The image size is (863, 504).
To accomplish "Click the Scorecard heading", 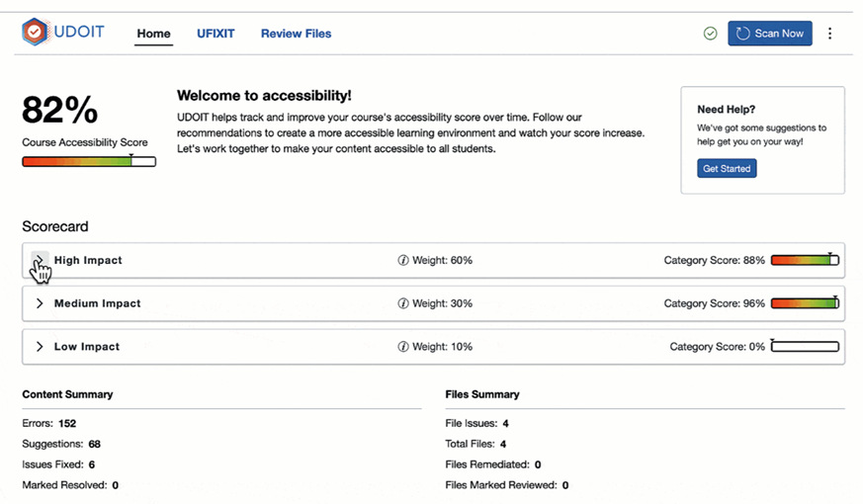I will pos(55,226).
